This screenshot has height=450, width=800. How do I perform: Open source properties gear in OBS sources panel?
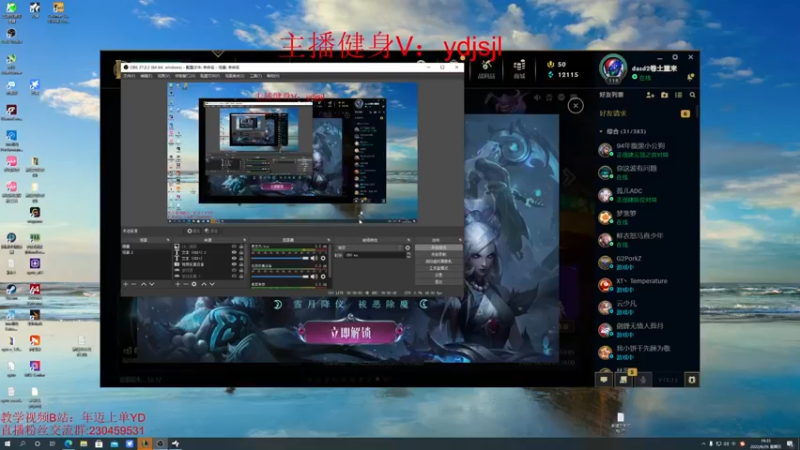194,284
